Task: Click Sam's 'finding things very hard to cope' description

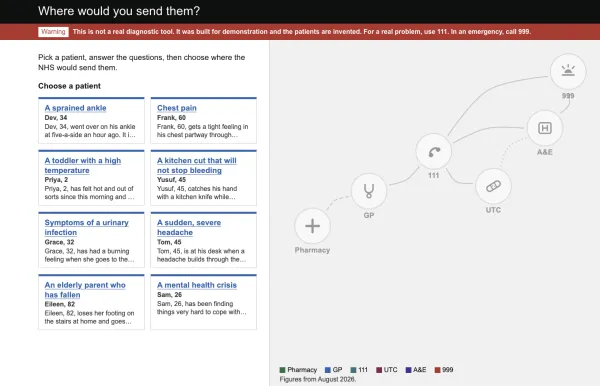Action: point(202,308)
